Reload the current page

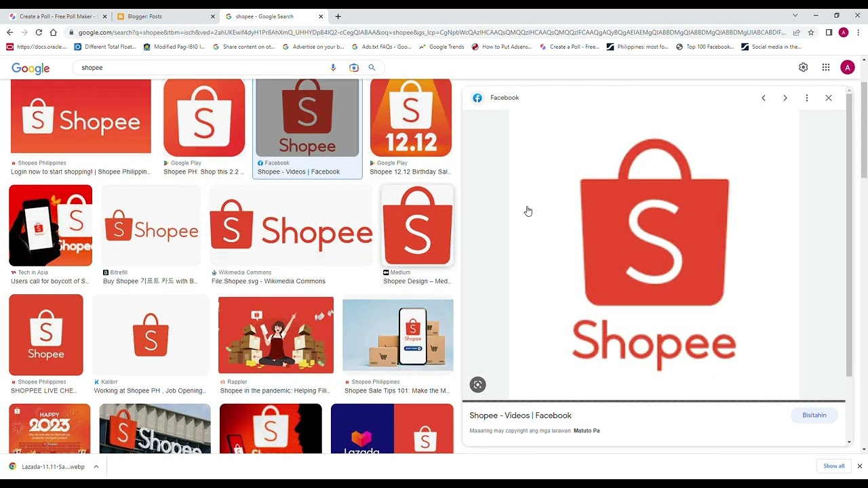[39, 33]
